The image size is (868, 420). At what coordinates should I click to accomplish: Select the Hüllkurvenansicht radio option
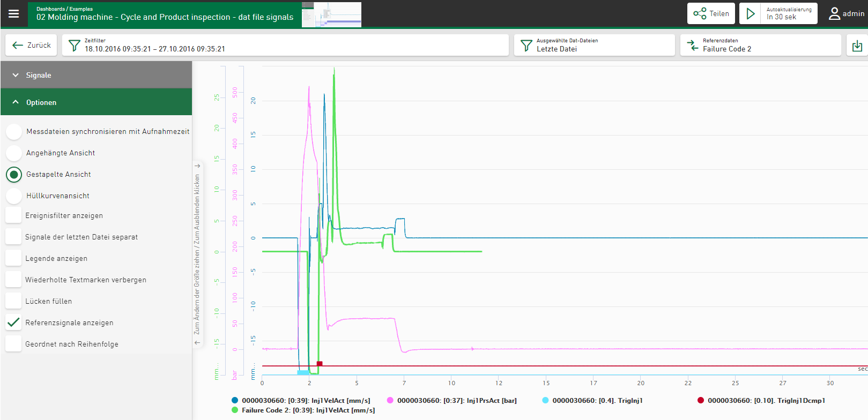pos(14,196)
